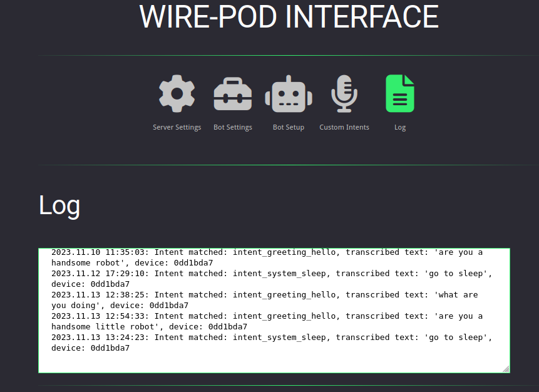Select the 'Bot Settings' text label
This screenshot has height=392, width=539.
pos(232,127)
